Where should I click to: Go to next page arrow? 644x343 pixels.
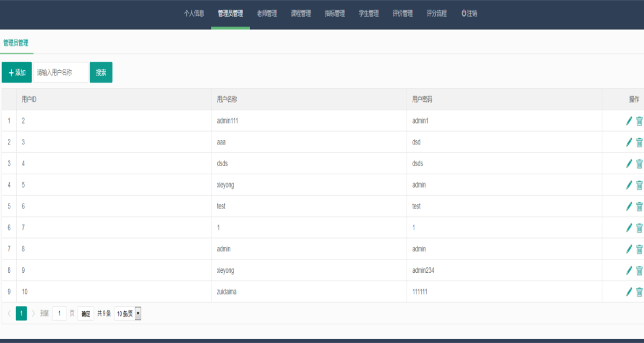pyautogui.click(x=33, y=314)
